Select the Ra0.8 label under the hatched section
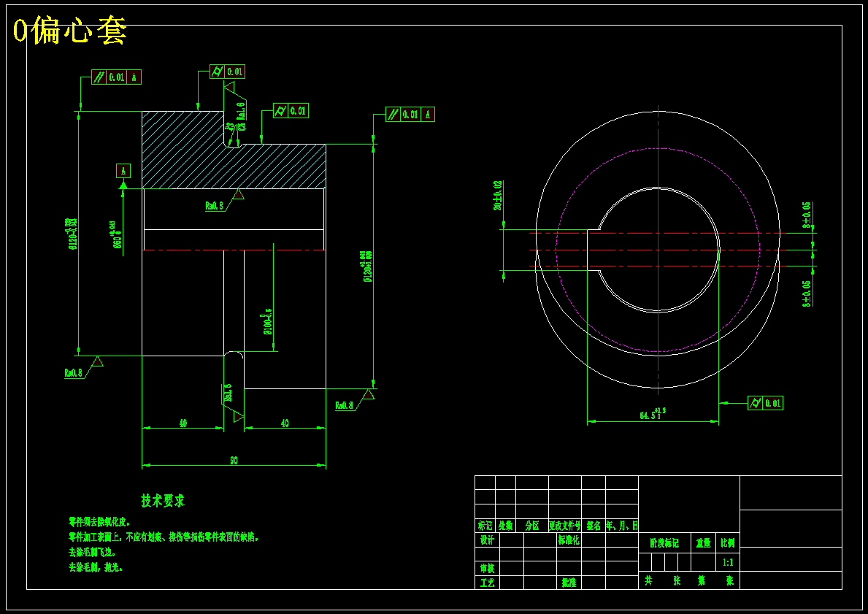Viewport: 868px width, 614px height. click(x=214, y=206)
